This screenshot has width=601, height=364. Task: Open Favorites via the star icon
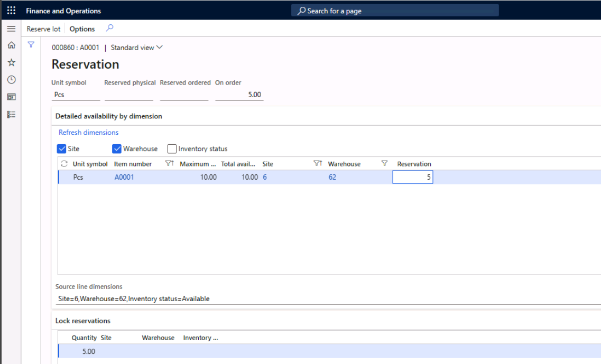(x=11, y=62)
